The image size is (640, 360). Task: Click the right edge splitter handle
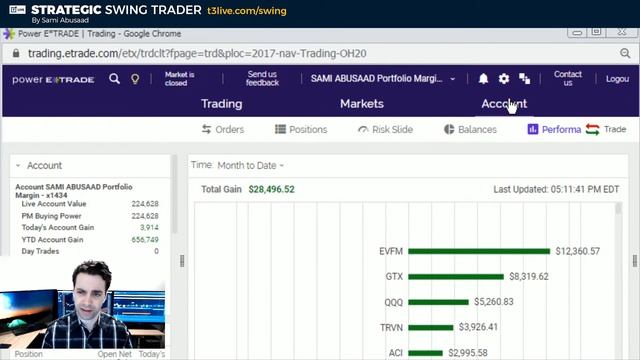click(x=635, y=261)
